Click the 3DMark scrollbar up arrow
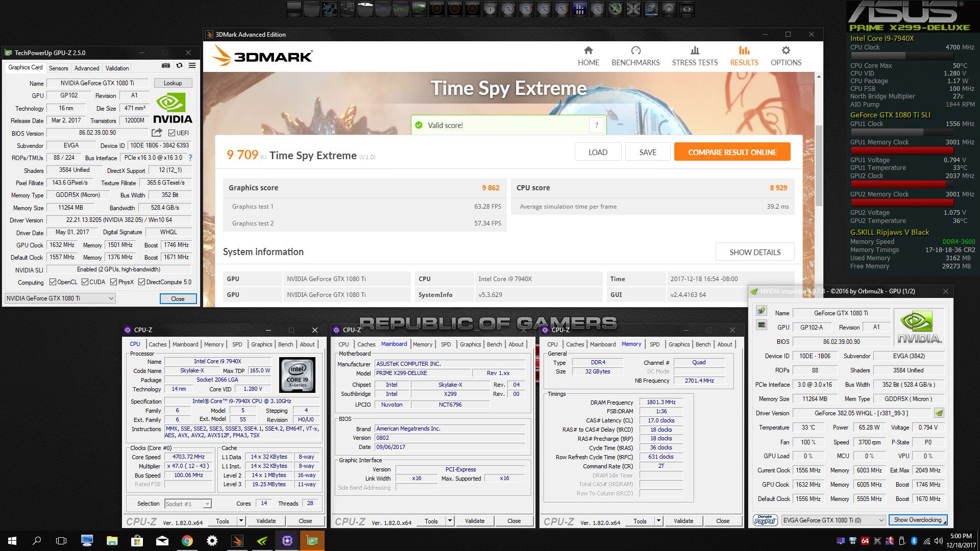The width and height of the screenshot is (980, 551). pos(819,77)
